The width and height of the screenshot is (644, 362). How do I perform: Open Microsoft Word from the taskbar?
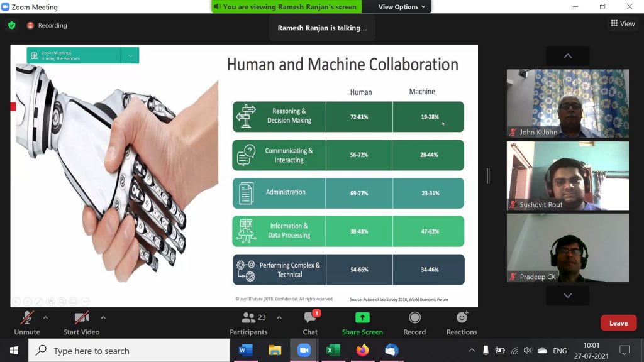(245, 350)
